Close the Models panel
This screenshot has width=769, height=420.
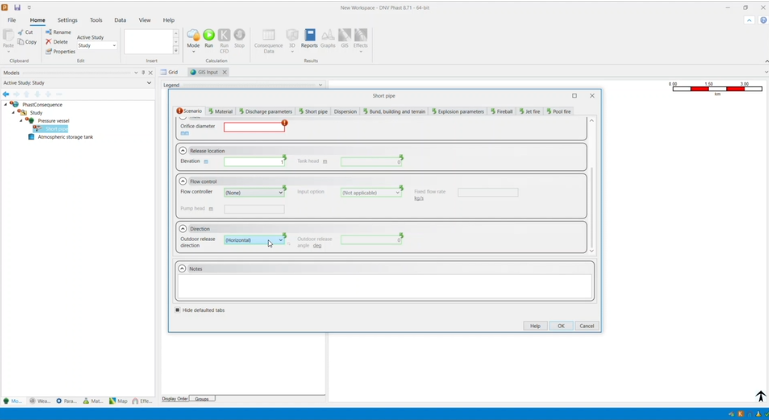151,73
